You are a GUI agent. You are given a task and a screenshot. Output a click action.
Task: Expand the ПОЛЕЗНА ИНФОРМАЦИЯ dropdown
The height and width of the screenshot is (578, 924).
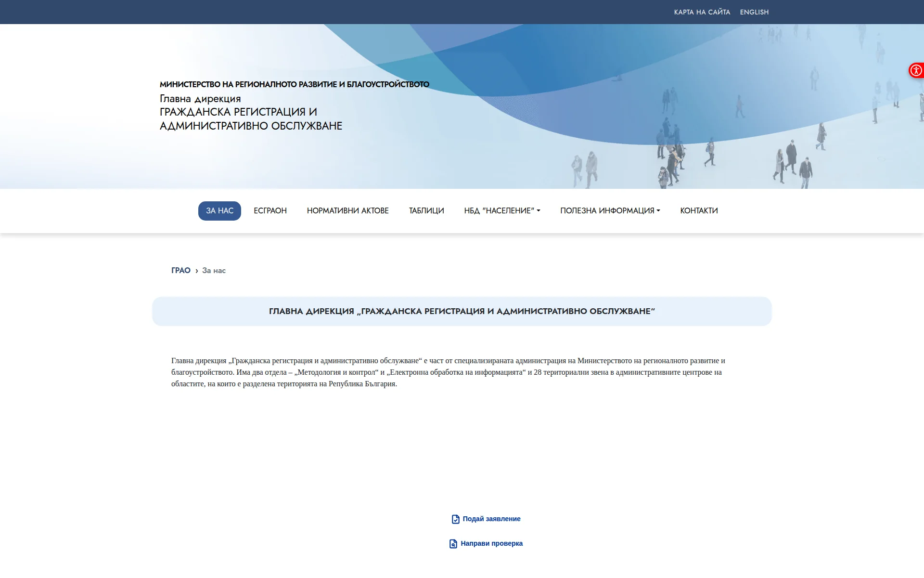pos(610,211)
